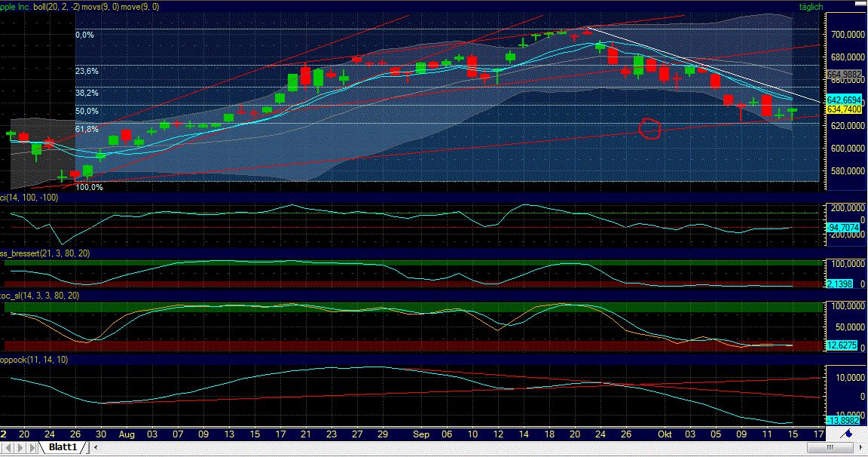
Task: Click the 620,0000 price axis label
Action: click(848, 126)
